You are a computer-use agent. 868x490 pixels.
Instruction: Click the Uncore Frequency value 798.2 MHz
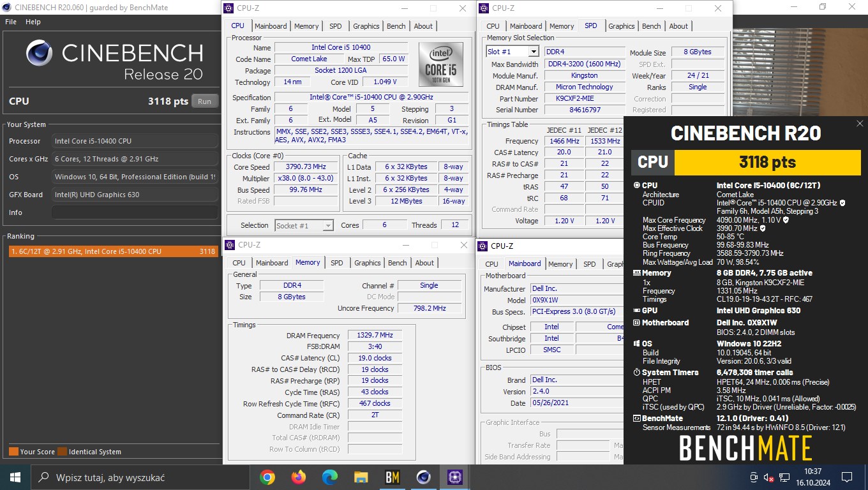429,308
